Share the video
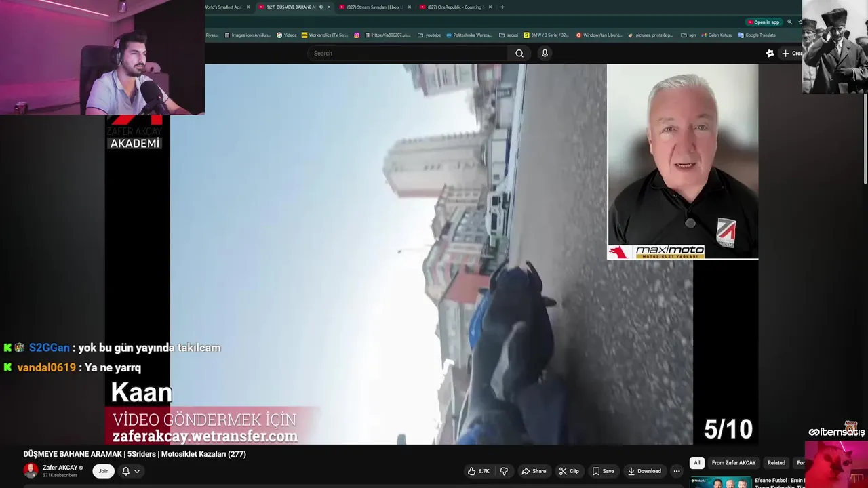868x488 pixels. tap(534, 471)
